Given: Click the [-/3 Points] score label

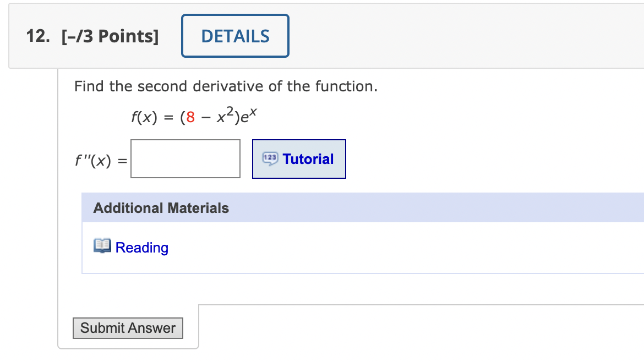Looking at the screenshot, I should (111, 35).
